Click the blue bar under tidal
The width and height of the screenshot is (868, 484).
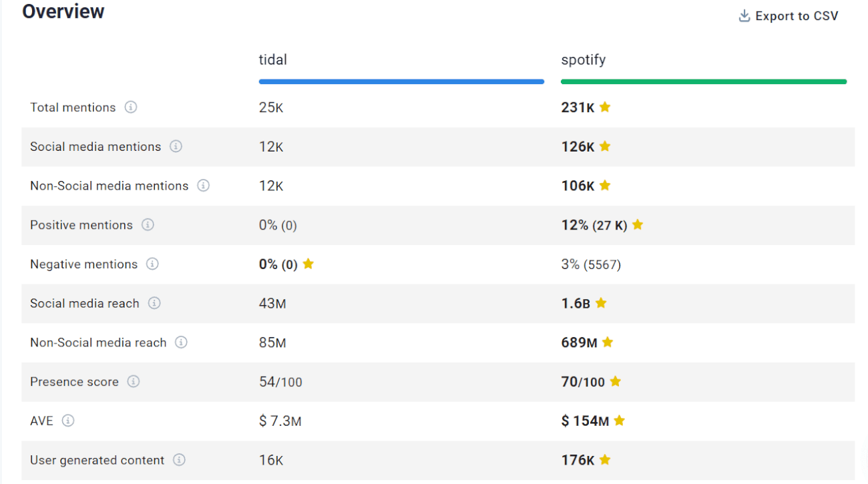pyautogui.click(x=401, y=81)
